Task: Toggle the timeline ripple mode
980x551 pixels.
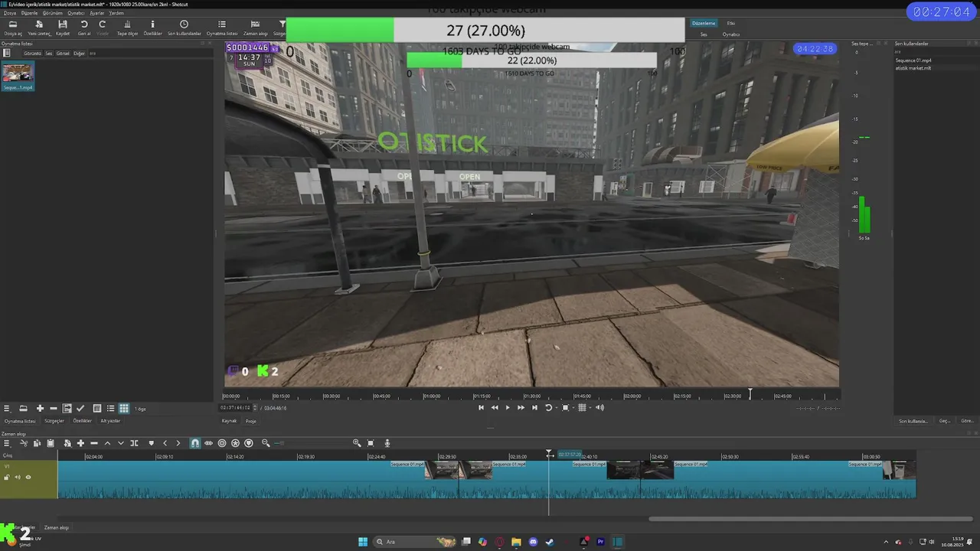Action: pyautogui.click(x=222, y=443)
